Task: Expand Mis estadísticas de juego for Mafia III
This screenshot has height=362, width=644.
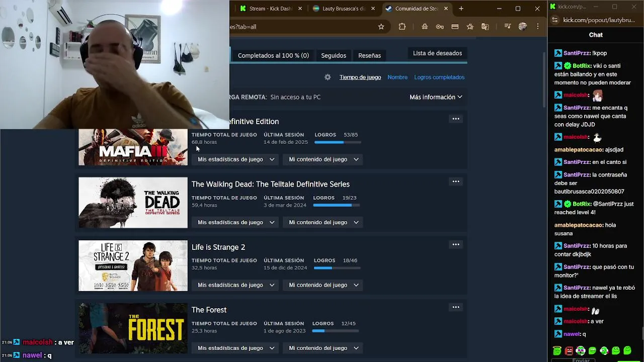Action: coord(236,159)
